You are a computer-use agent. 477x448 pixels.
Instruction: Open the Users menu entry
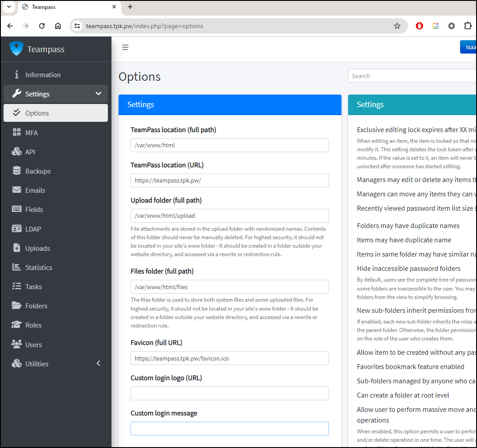click(x=56, y=344)
